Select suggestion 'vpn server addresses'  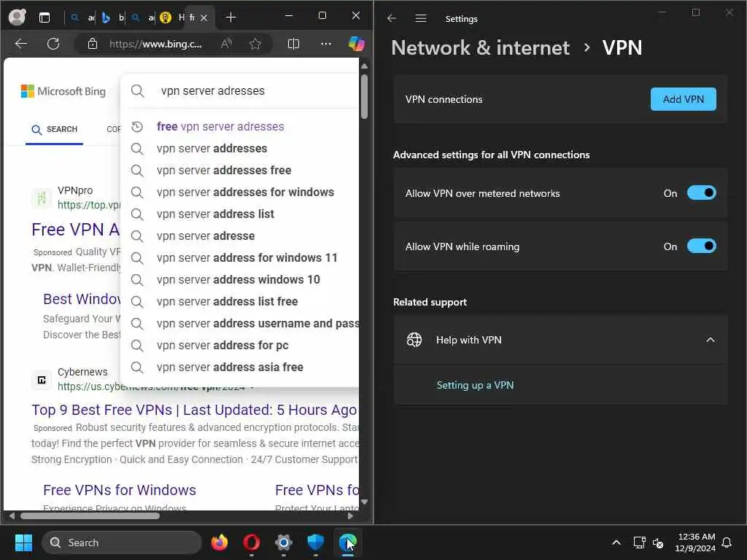tap(212, 148)
